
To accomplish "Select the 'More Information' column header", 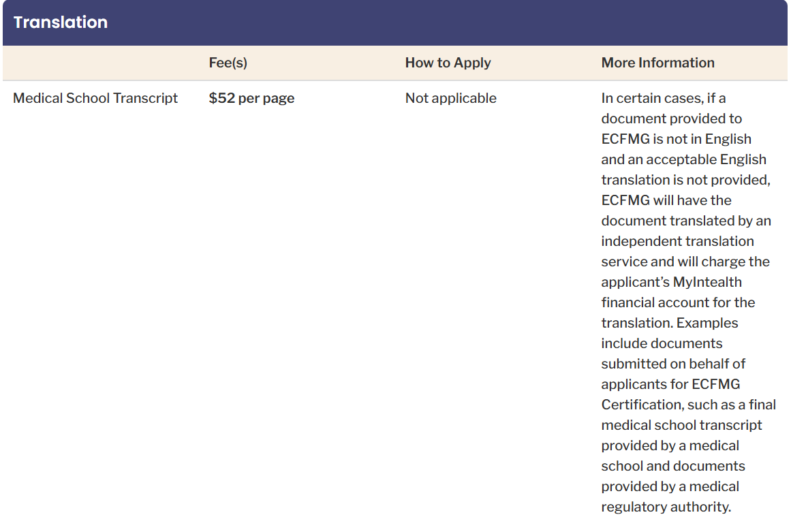I will tap(657, 63).
